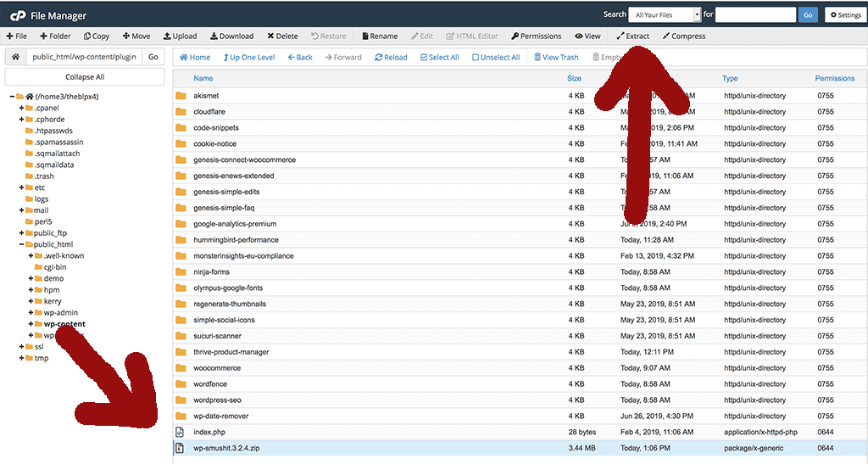This screenshot has width=868, height=464.
Task: Open the Permissions tool
Action: point(537,36)
